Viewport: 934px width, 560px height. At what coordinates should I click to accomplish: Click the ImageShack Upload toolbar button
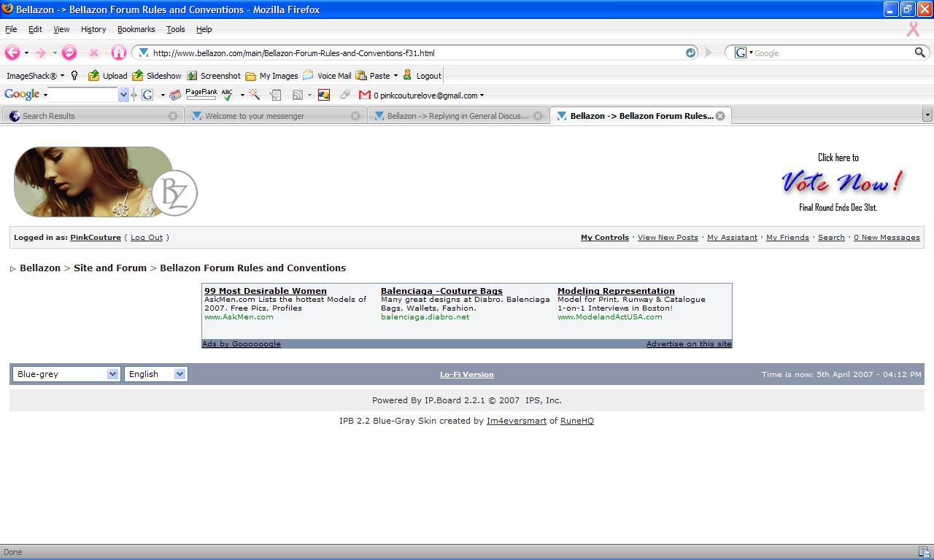click(107, 76)
